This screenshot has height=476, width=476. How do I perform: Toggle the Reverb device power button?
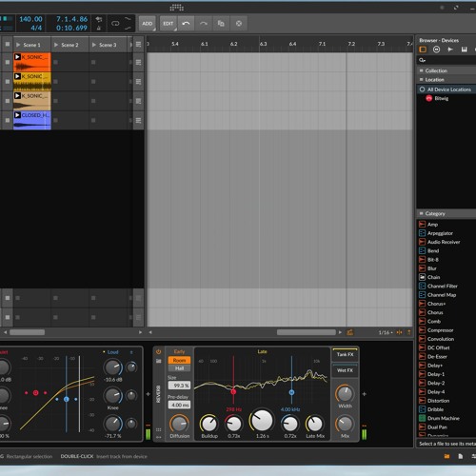coord(158,352)
